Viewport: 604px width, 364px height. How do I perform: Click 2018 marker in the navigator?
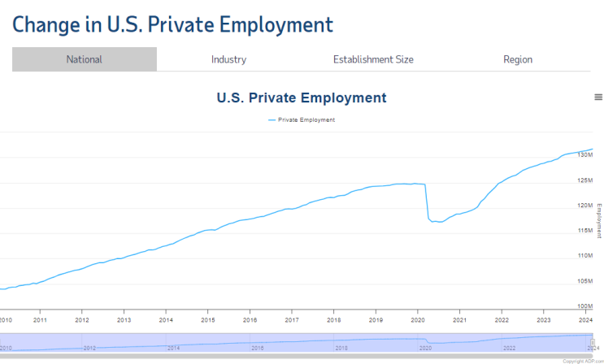pyautogui.click(x=341, y=348)
